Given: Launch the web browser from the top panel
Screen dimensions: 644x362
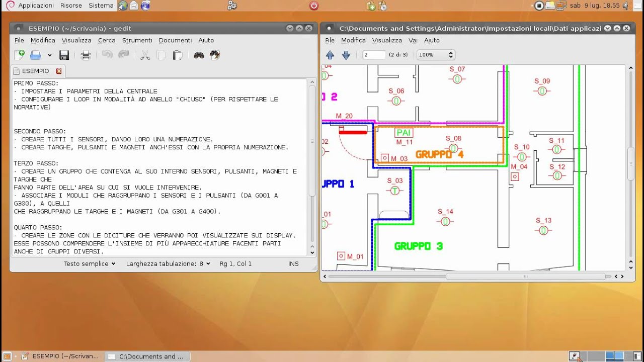Looking at the screenshot, I should click(123, 6).
